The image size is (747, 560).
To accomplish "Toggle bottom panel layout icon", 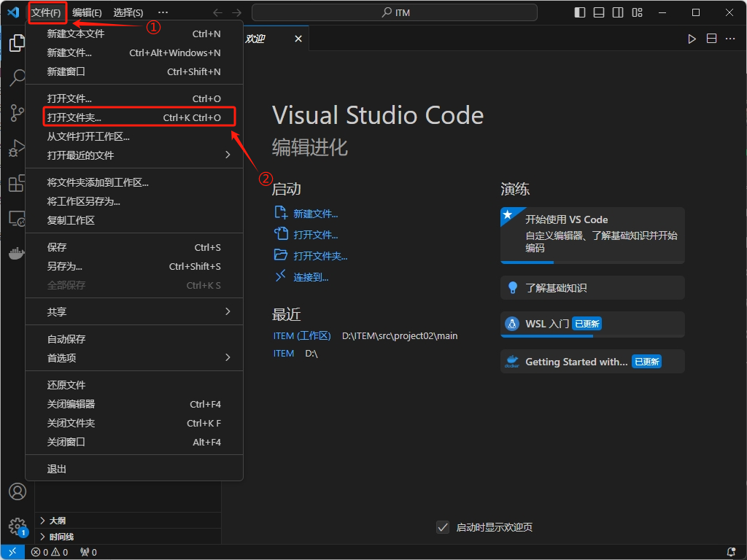I will click(x=599, y=12).
